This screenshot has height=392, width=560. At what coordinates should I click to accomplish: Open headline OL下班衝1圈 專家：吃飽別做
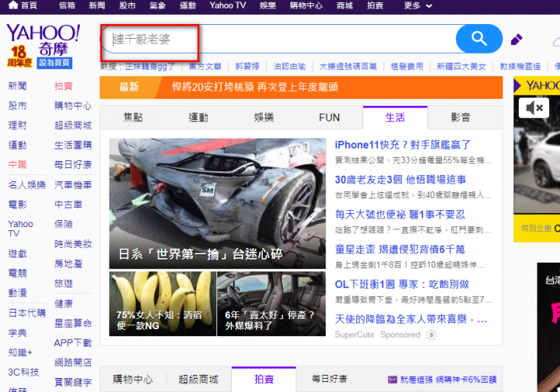click(x=402, y=284)
